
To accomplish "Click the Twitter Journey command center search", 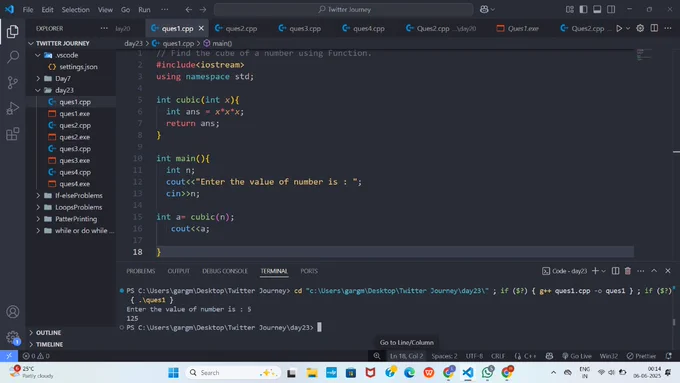I will tap(344, 10).
